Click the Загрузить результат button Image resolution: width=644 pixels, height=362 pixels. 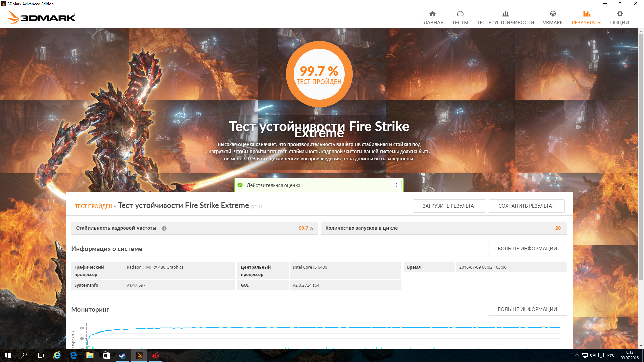click(x=449, y=206)
